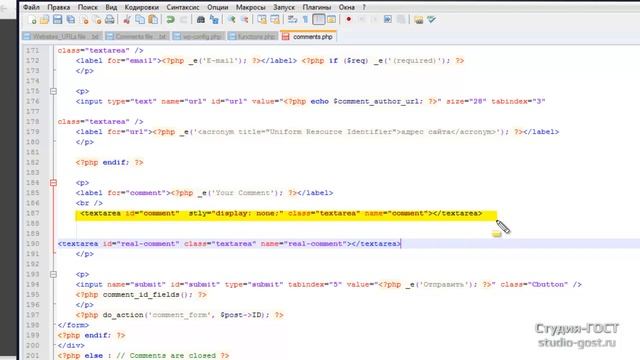
Task: Collapse the red fold marker line 184
Action: (x=53, y=183)
